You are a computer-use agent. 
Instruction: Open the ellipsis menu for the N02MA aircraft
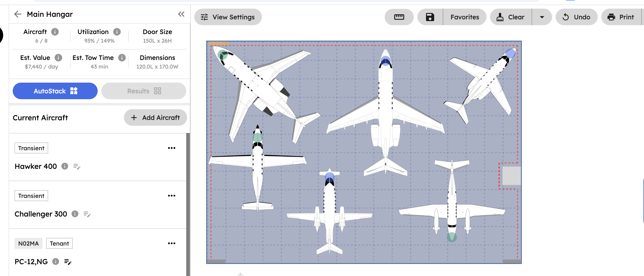point(172,243)
